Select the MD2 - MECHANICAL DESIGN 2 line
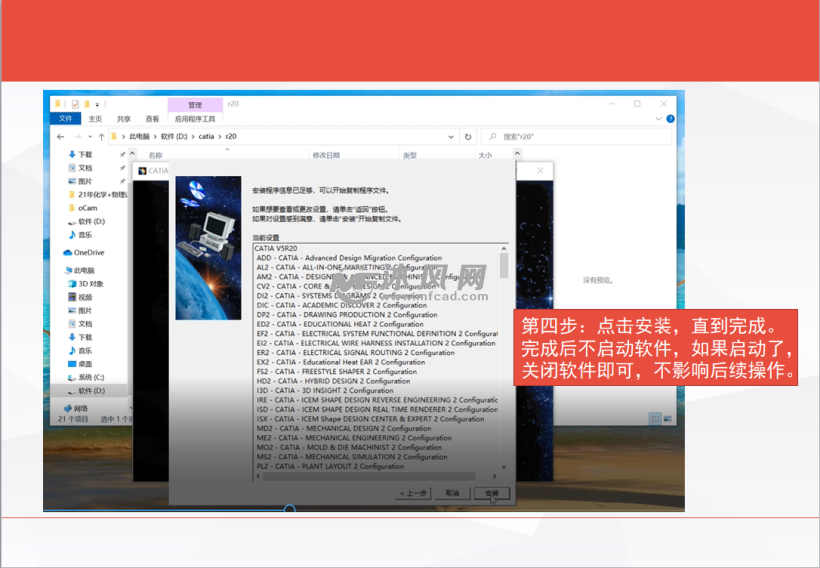 [x=344, y=428]
